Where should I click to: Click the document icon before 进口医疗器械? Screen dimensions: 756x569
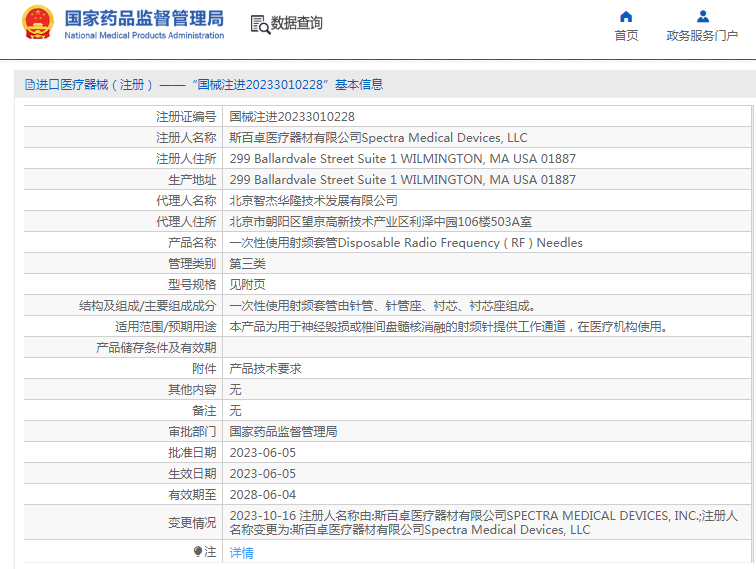pos(29,85)
